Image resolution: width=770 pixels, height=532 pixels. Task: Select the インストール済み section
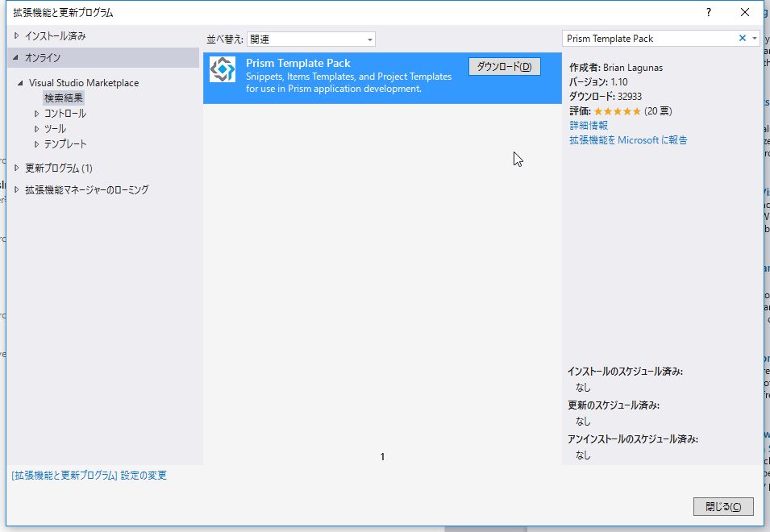click(x=55, y=35)
